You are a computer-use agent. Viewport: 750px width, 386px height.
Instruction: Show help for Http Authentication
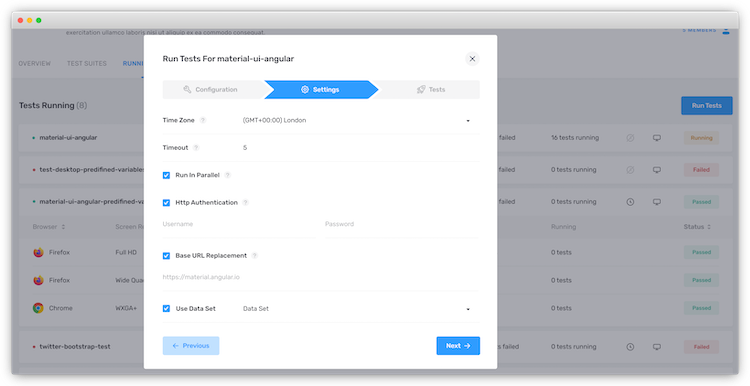coord(245,203)
